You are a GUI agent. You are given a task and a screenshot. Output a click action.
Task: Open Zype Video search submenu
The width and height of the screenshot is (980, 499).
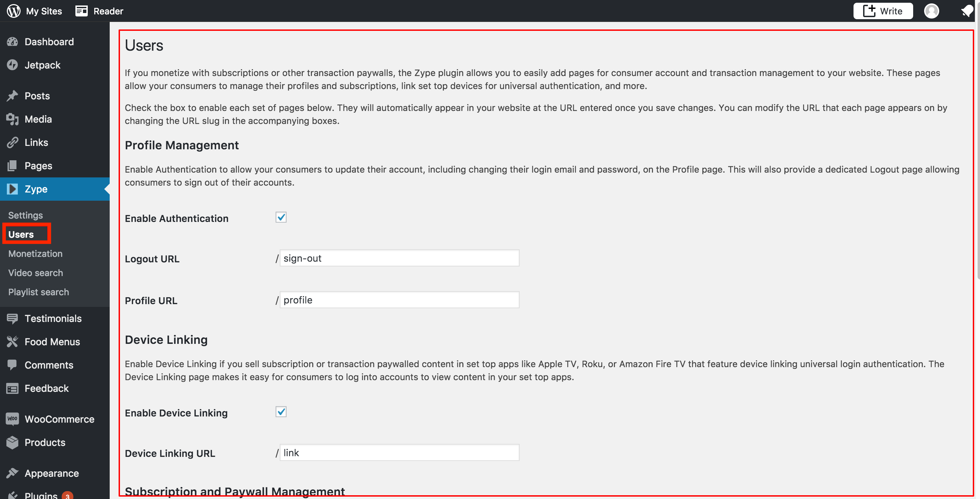36,273
